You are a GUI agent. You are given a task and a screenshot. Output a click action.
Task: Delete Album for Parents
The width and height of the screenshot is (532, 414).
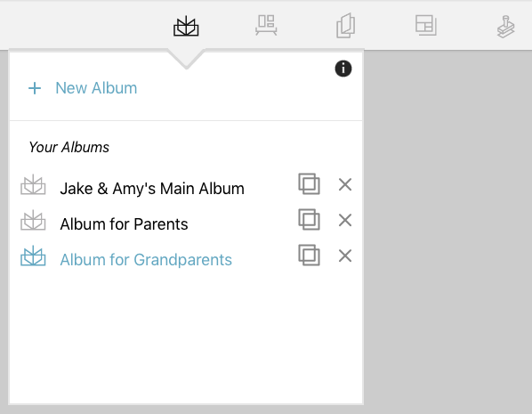345,220
